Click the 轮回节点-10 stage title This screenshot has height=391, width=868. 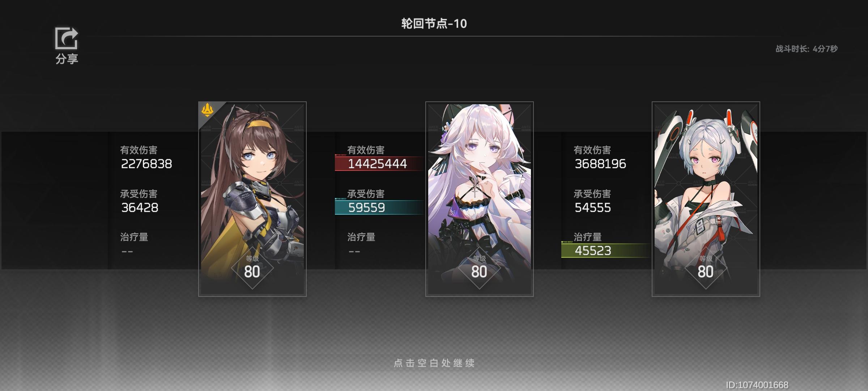coord(434,24)
